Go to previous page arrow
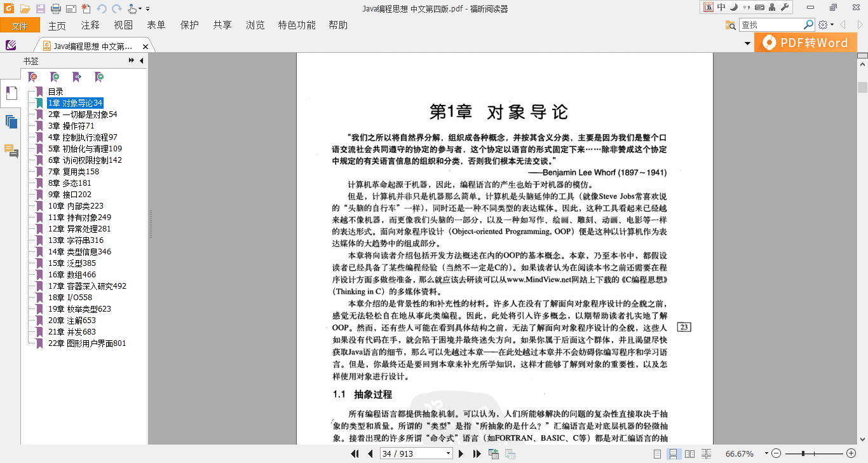The height and width of the screenshot is (463, 868). point(370,453)
